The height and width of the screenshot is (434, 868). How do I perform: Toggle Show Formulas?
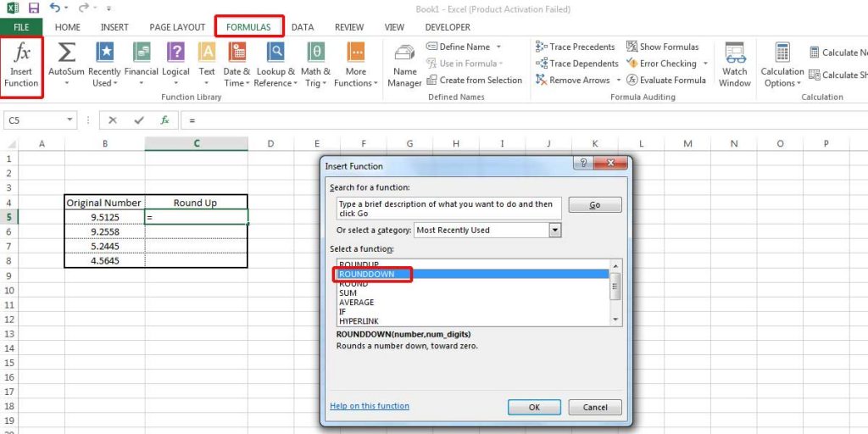(663, 47)
